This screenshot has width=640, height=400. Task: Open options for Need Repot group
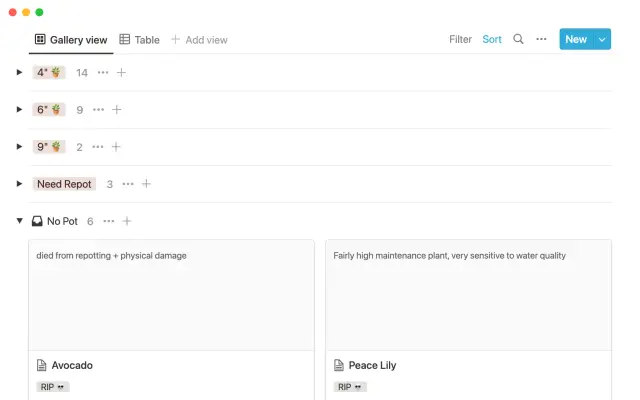[x=128, y=184]
